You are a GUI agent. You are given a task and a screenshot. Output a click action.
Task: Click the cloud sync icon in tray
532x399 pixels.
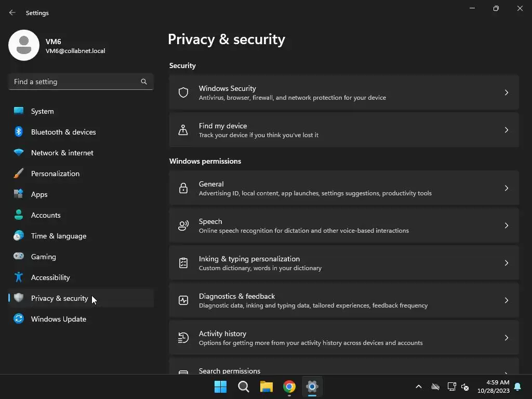tap(435, 387)
